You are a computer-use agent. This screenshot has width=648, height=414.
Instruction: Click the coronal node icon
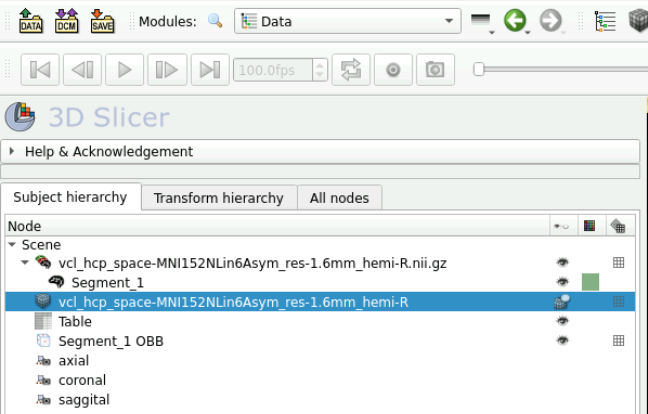pos(43,380)
